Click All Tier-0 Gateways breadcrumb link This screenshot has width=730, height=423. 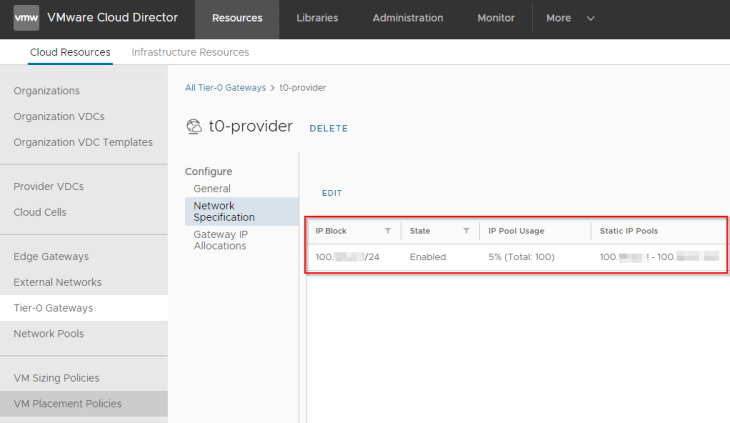point(225,87)
